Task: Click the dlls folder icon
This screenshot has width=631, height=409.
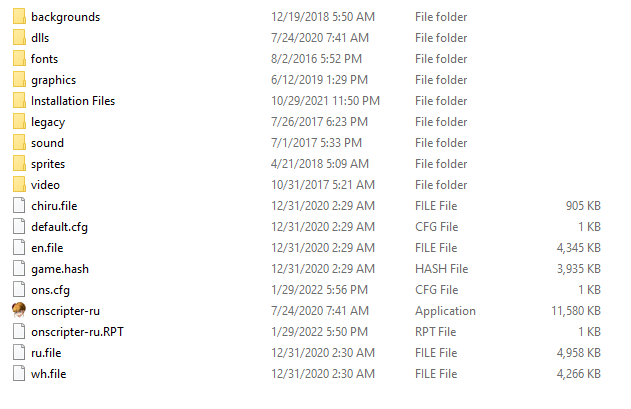Action: [19, 38]
